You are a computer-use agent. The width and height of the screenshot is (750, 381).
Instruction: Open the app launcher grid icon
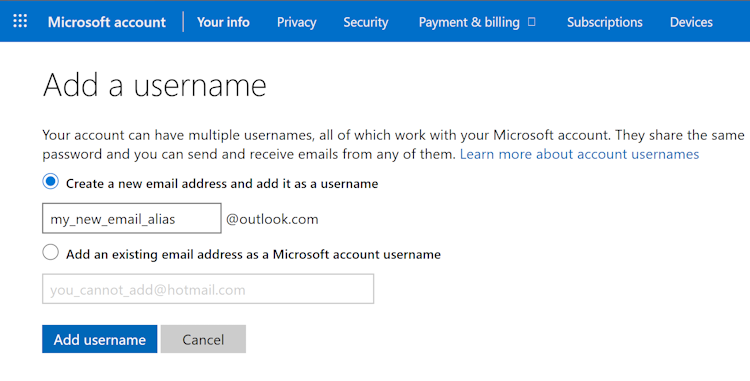20,22
